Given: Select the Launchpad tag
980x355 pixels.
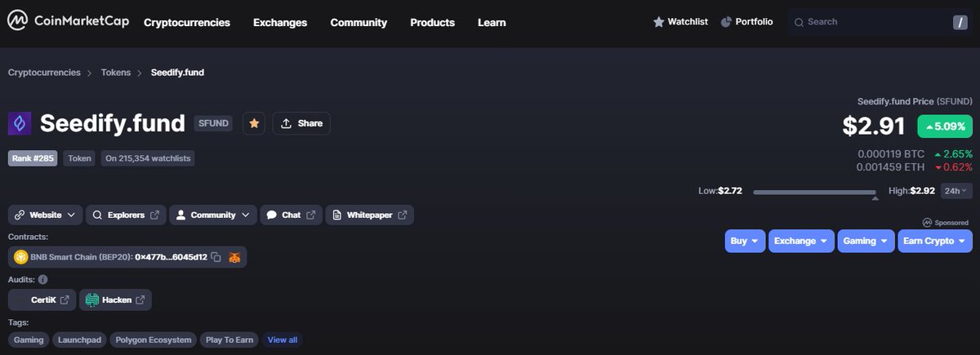Looking at the screenshot, I should coord(80,339).
